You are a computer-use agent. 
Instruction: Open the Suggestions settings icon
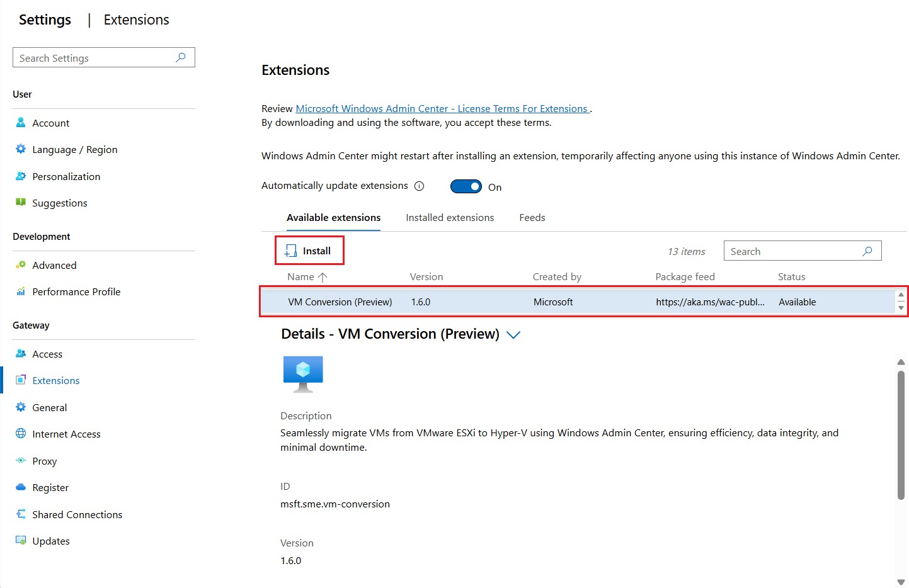[x=21, y=203]
